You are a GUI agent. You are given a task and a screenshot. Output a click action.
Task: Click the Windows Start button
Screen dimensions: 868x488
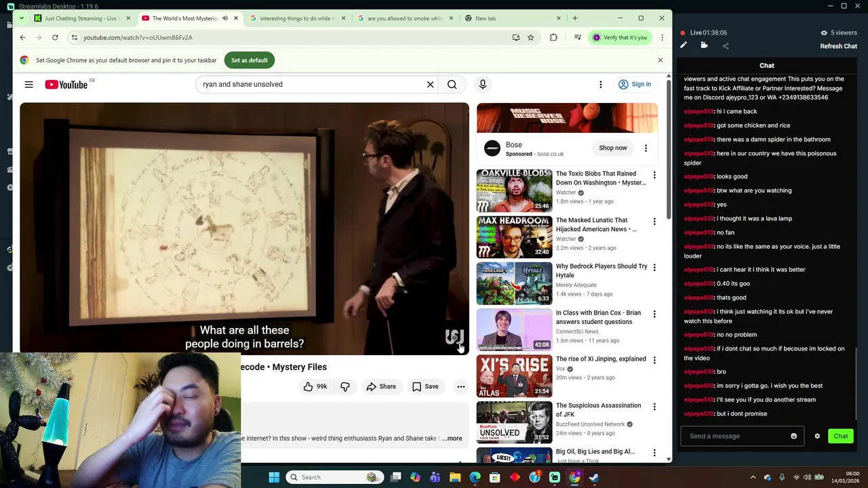pos(274,477)
